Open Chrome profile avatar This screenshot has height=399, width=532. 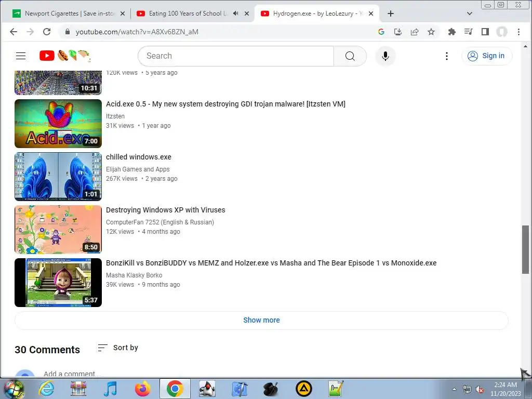click(501, 32)
